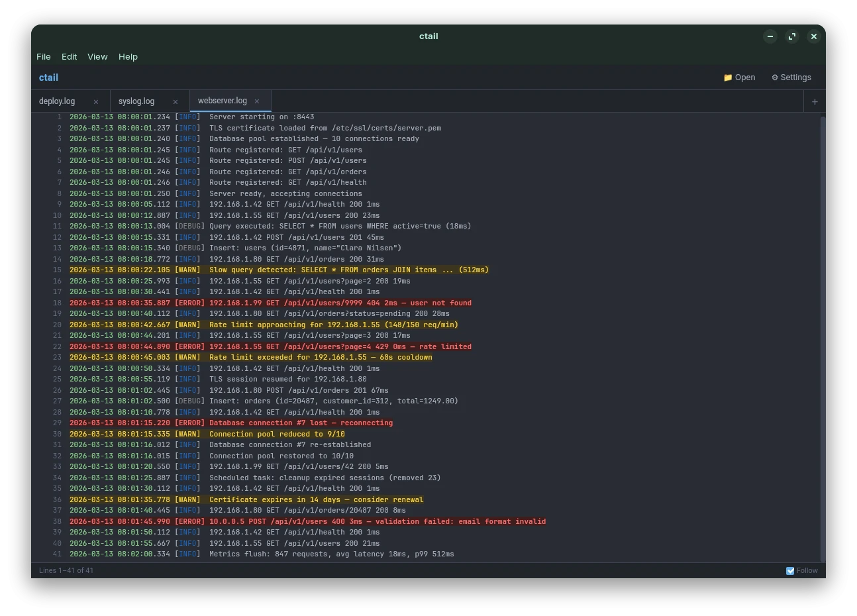
Task: Select WARN line 'Certificate expires in 14 days'
Action: [425, 499]
